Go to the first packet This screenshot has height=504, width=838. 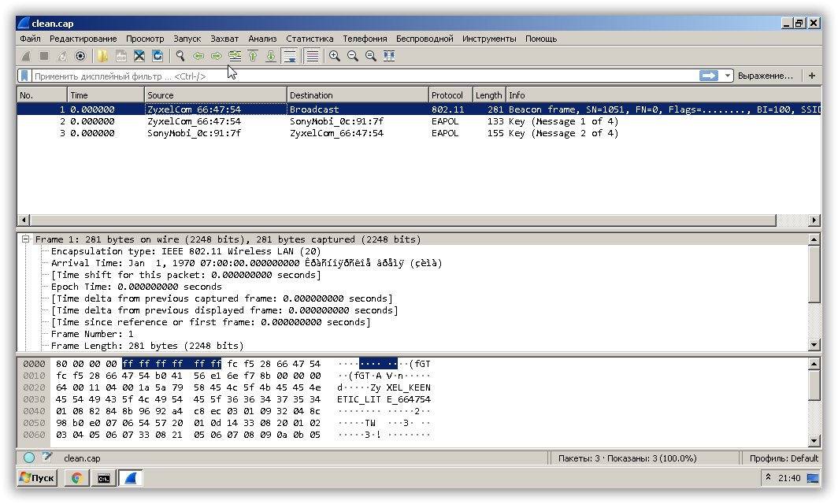point(253,56)
